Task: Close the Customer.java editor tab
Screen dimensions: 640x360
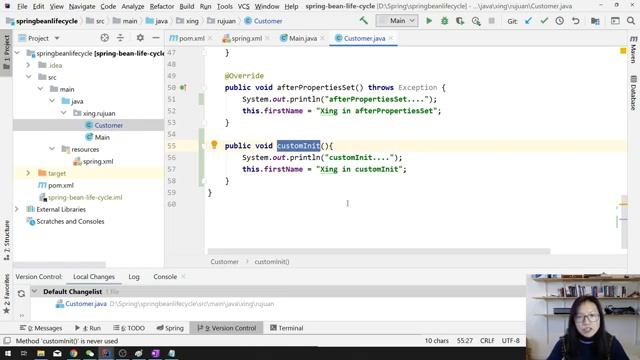Action: (391, 38)
